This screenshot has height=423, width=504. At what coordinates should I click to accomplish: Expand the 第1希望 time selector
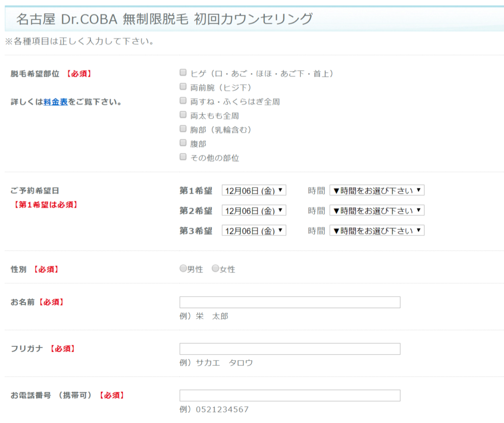click(x=377, y=190)
